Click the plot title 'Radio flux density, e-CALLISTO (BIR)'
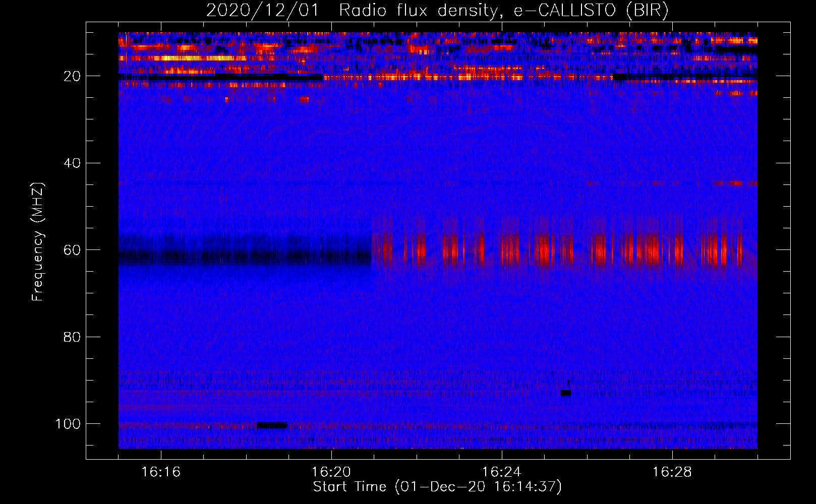This screenshot has height=504, width=816. 503,11
